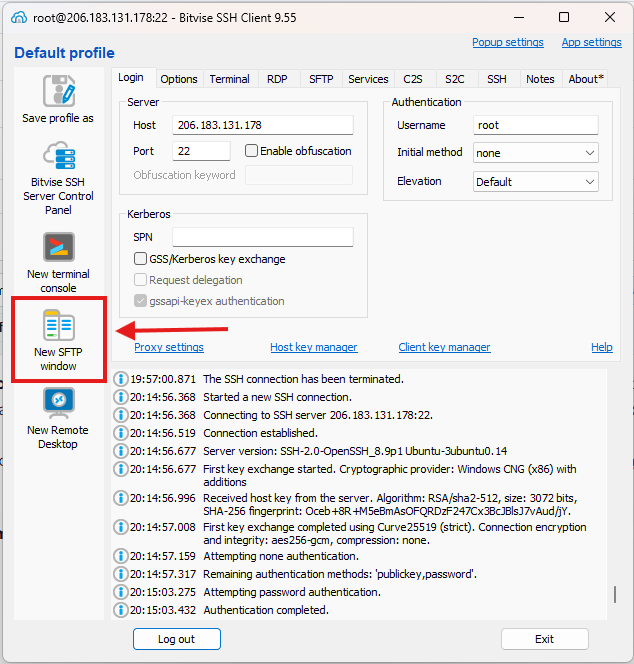Open Popup settings link
The image size is (634, 664).
[508, 42]
